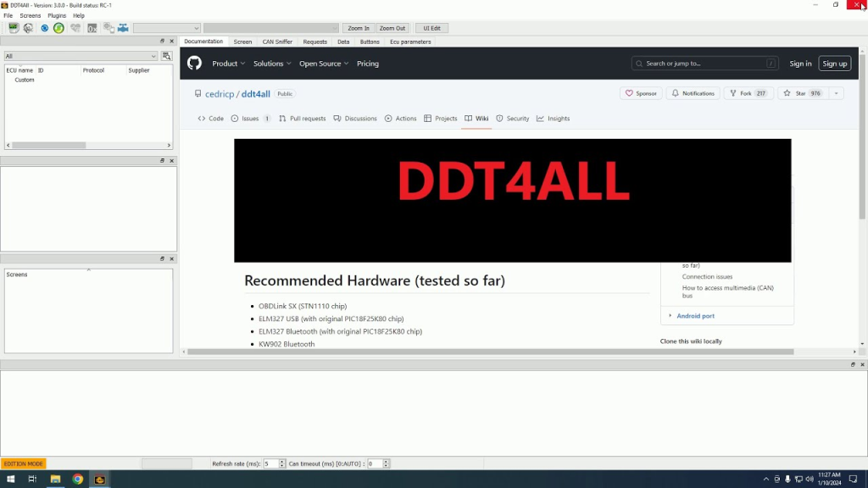Open the Code repository tab
The height and width of the screenshot is (488, 868).
pyautogui.click(x=211, y=119)
